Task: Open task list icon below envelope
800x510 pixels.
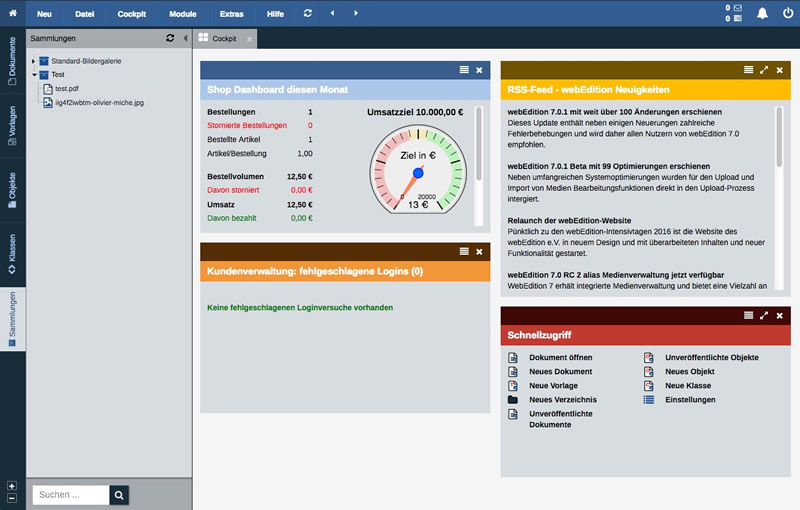Action: [x=738, y=18]
